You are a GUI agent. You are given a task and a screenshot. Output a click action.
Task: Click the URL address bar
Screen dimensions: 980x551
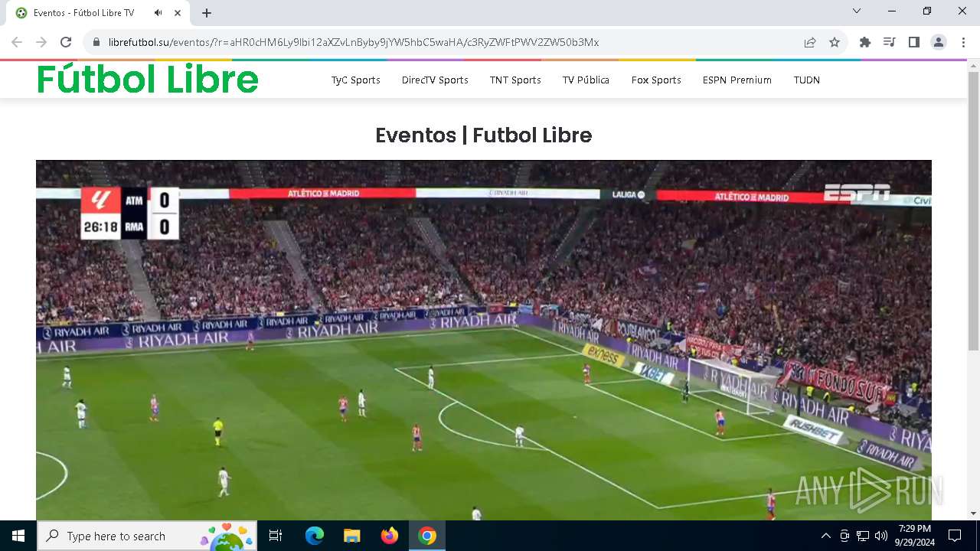(x=444, y=42)
